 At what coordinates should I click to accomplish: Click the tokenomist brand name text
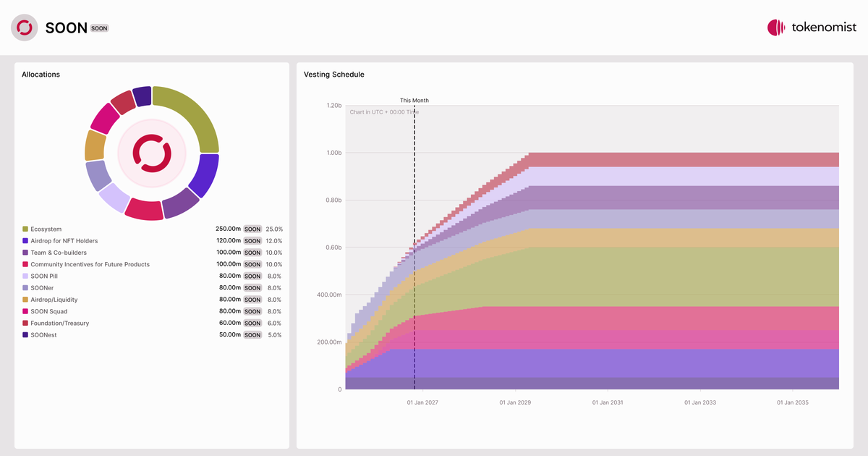(823, 28)
